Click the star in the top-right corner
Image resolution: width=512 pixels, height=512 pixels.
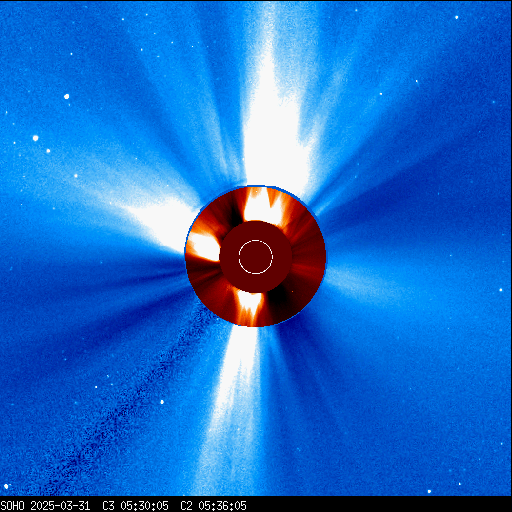[456, 17]
